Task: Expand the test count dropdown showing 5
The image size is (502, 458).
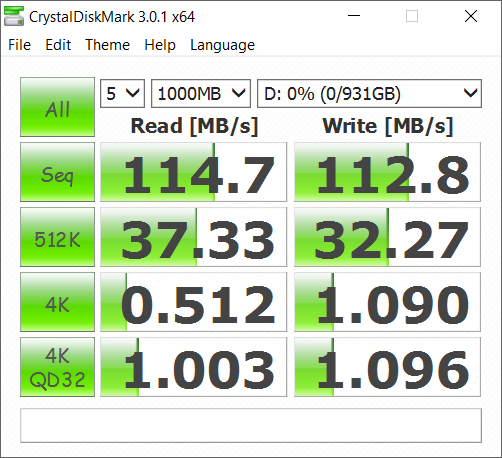Action: coord(122,93)
